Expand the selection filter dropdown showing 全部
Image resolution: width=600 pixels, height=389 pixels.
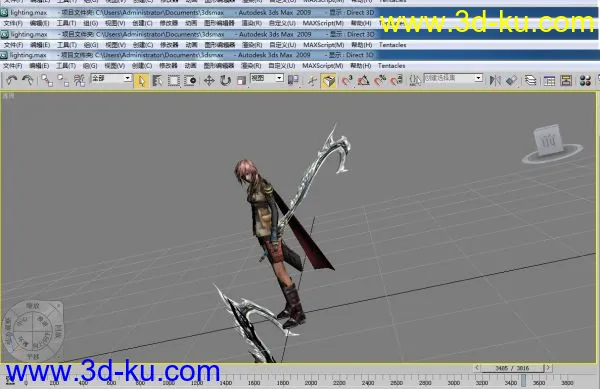pyautogui.click(x=127, y=78)
